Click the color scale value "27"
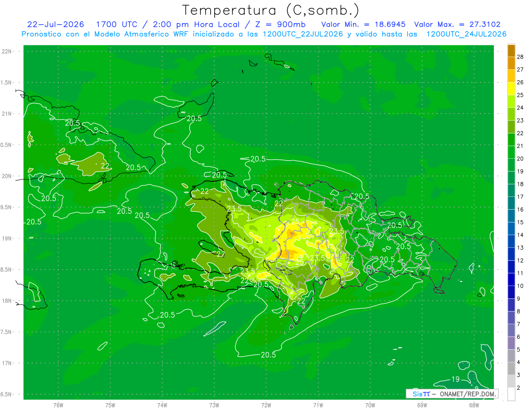Image resolution: width=532 pixels, height=411 pixels. tap(520, 70)
